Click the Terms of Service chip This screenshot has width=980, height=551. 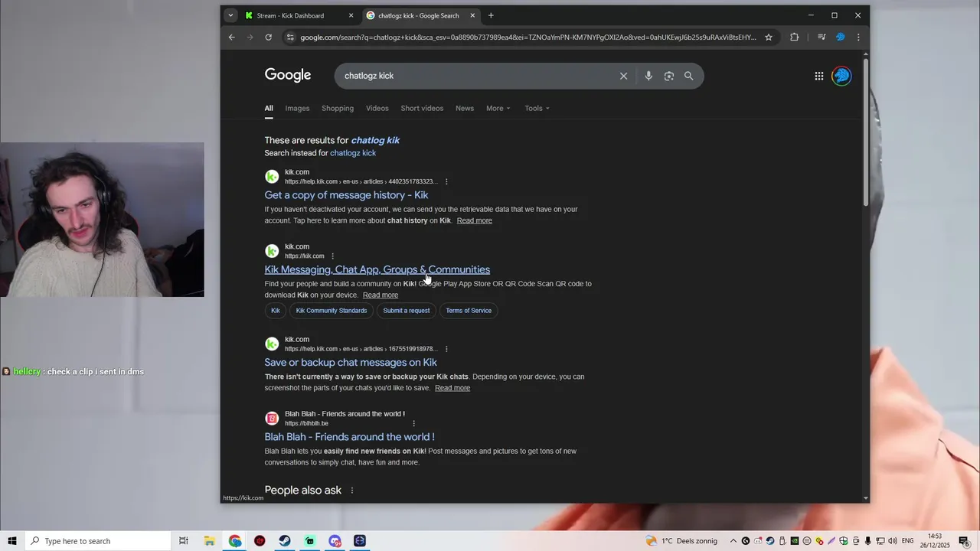tap(469, 311)
